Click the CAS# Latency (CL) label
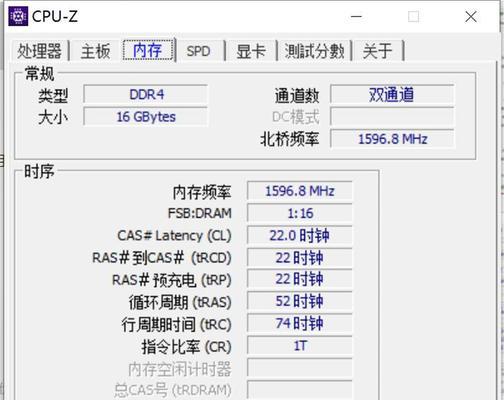This screenshot has width=504, height=400. 174,236
